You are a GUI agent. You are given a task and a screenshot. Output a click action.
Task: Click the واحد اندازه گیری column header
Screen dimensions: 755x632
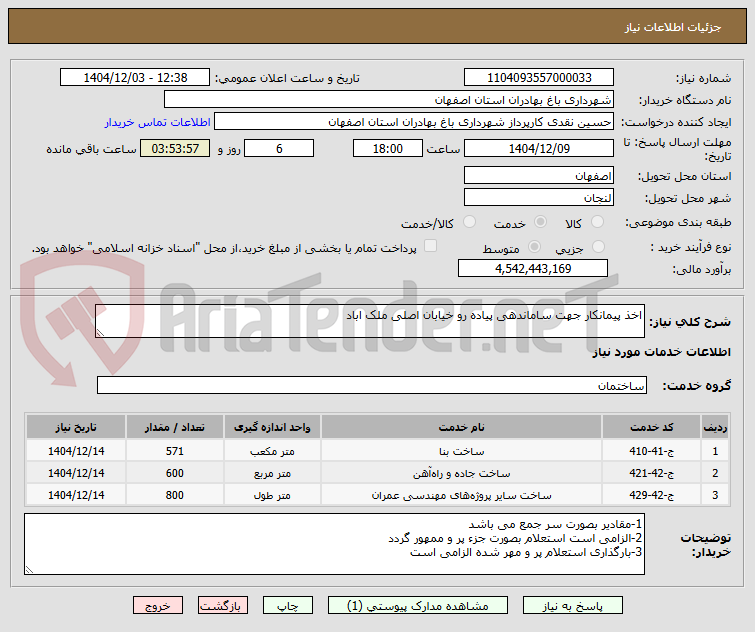[272, 427]
